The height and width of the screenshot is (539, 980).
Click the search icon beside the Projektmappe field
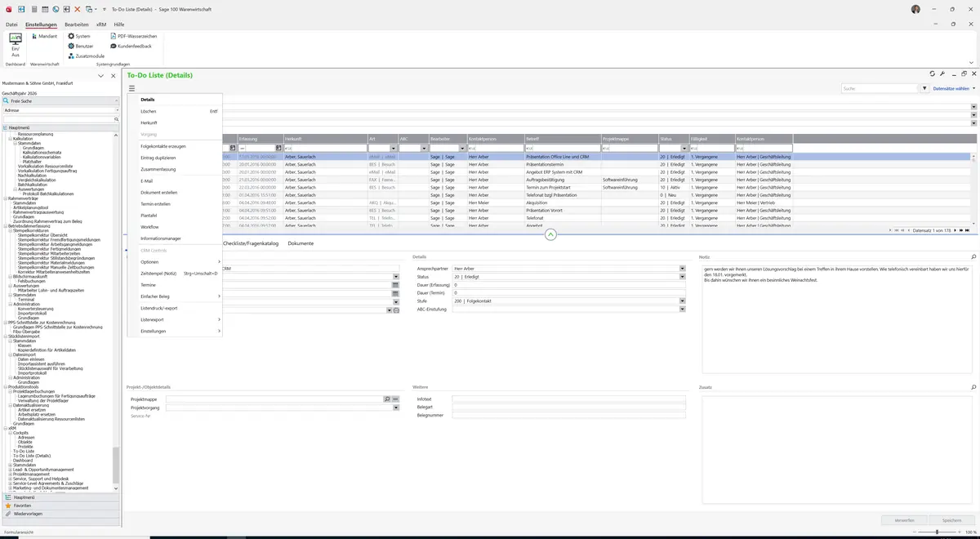387,399
